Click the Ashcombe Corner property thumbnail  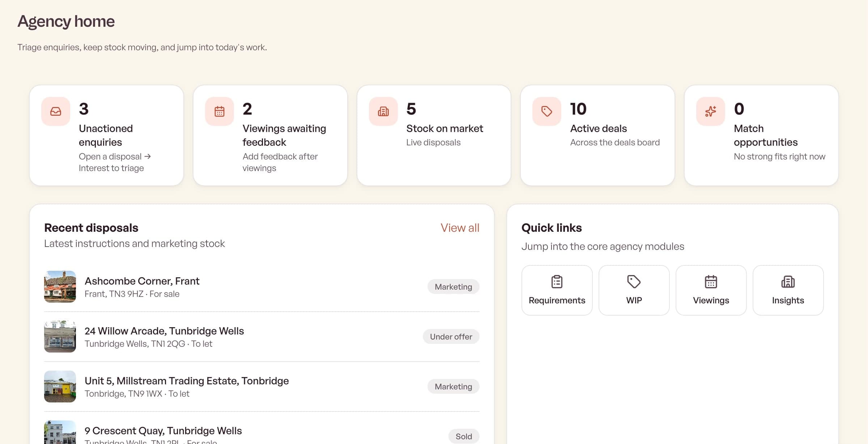(60, 287)
